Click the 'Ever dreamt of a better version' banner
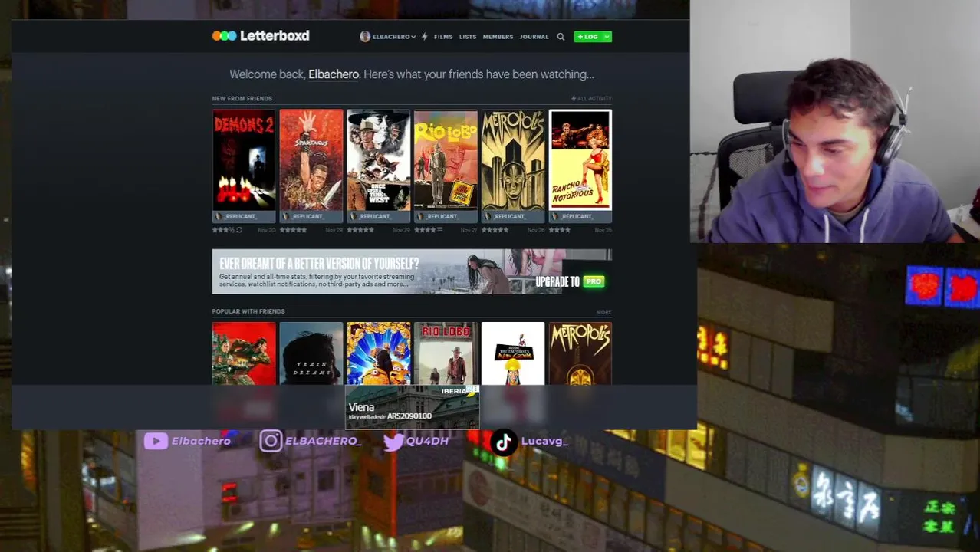The image size is (980, 552). [412, 271]
